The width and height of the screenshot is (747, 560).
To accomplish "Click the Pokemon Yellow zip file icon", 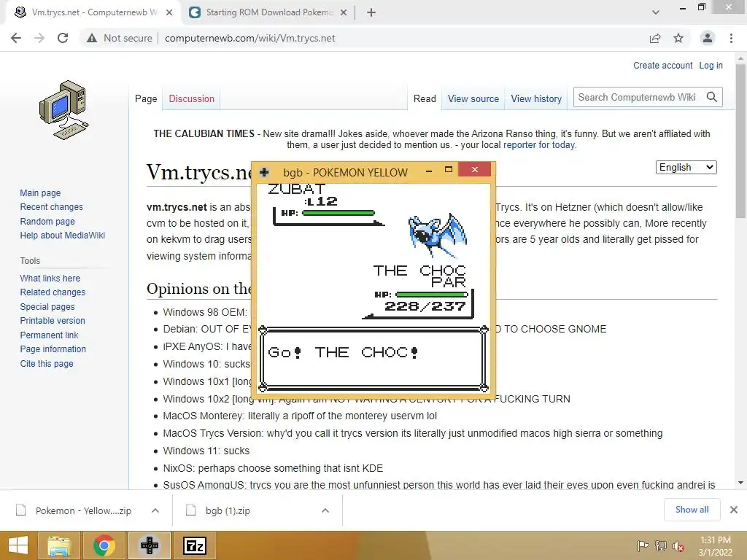I will pyautogui.click(x=21, y=510).
